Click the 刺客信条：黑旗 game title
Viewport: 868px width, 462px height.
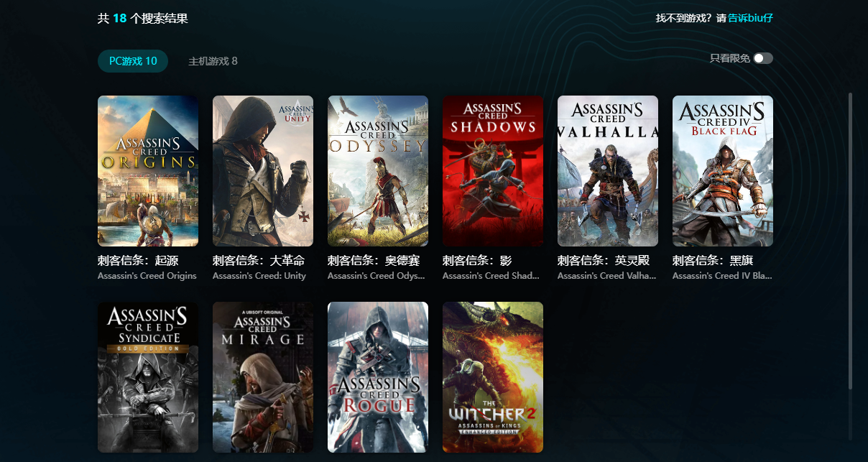(713, 260)
